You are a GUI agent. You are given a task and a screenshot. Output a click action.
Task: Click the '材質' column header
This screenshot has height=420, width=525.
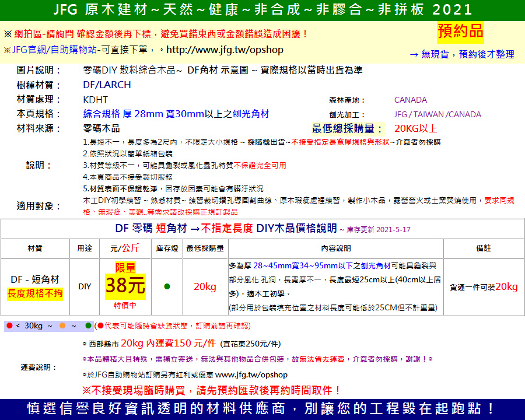(35, 248)
